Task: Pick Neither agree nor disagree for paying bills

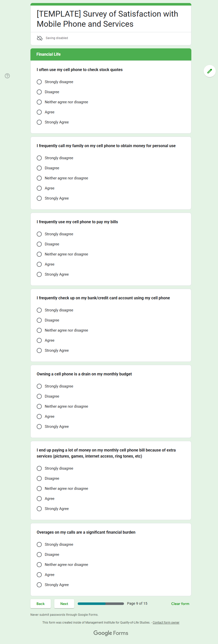Action: tap(39, 254)
